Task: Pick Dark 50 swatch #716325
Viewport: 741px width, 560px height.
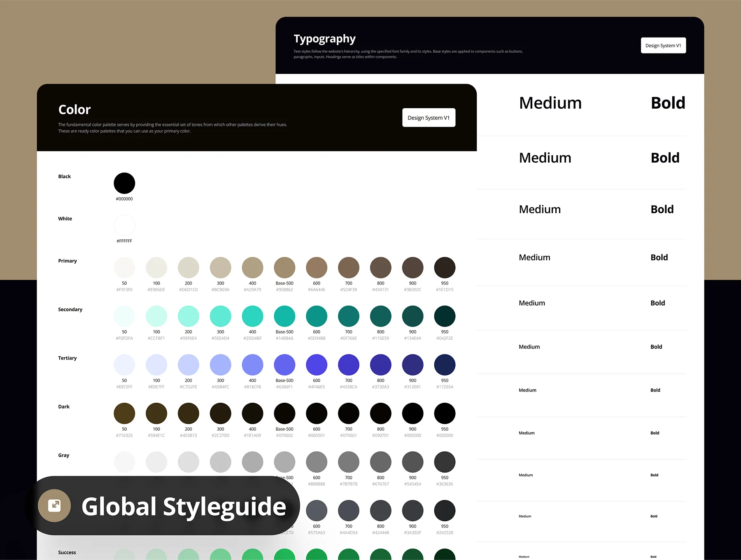Action: click(124, 413)
